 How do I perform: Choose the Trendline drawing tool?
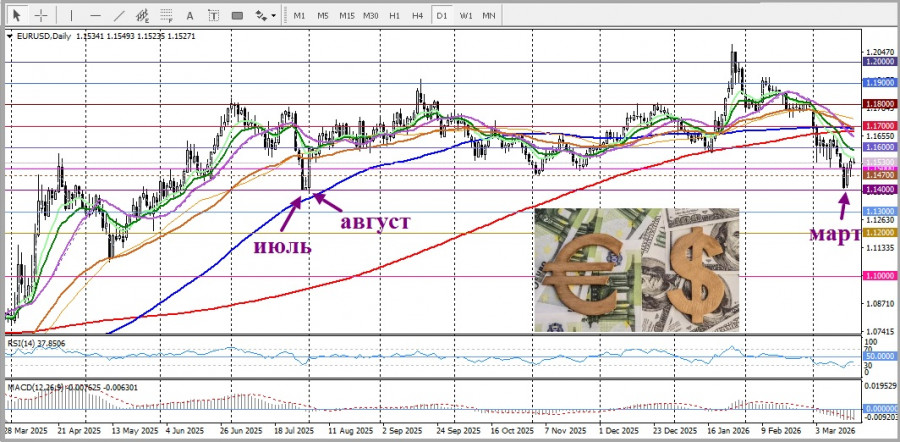[x=119, y=15]
